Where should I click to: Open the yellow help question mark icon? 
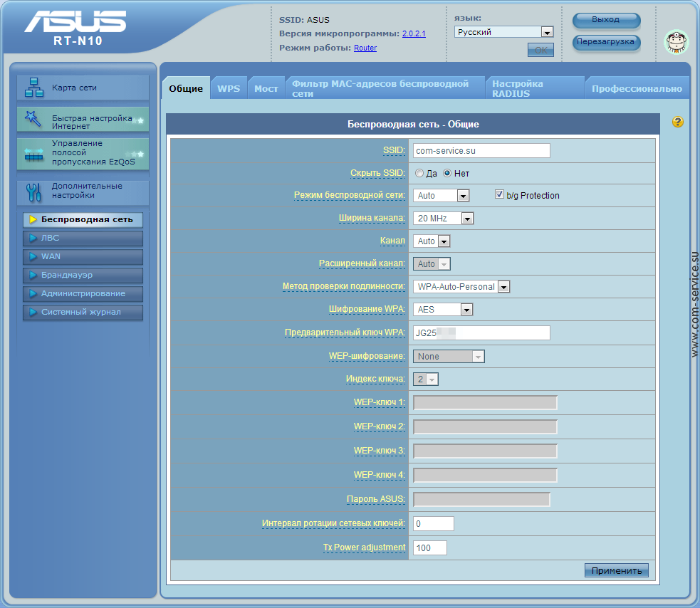[677, 122]
